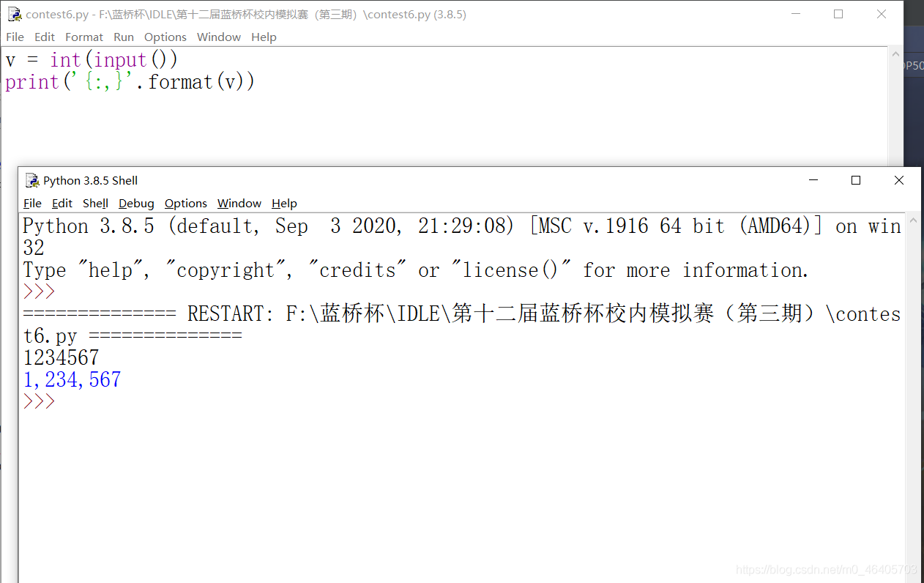The height and width of the screenshot is (583, 924).
Task: Click the editor scrollbar up arrow
Action: [895, 54]
